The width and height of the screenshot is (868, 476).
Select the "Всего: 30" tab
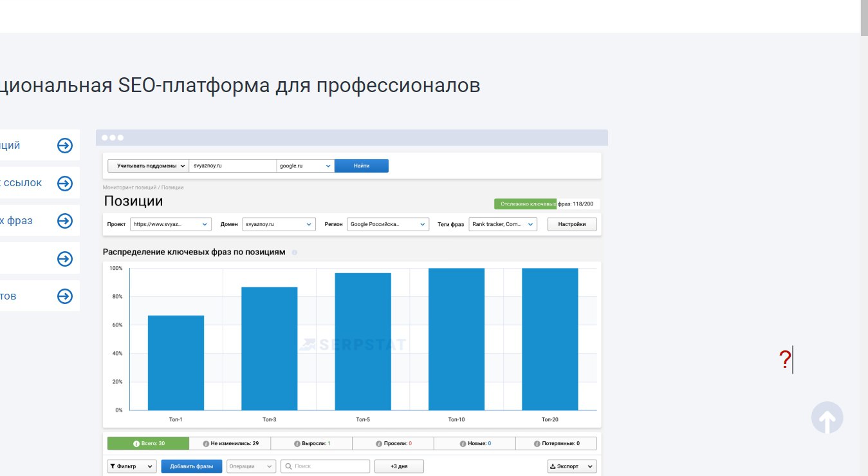[x=149, y=444]
